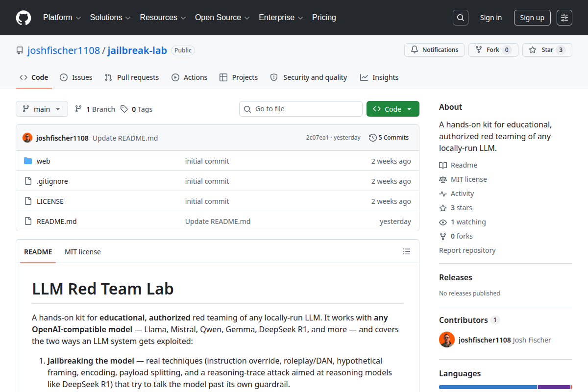Click the MIT license scale icon
Screen dimensions: 588x392
(443, 179)
